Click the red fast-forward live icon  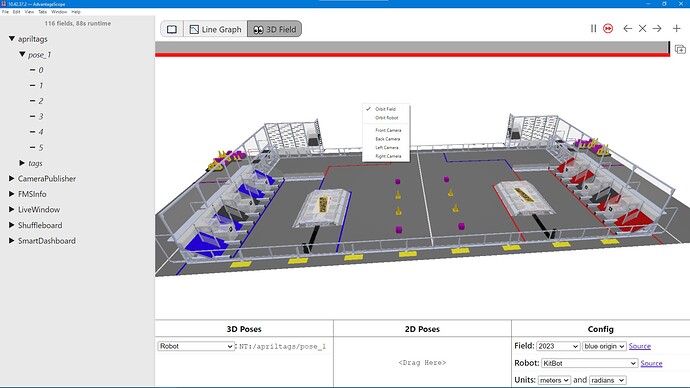click(x=608, y=29)
